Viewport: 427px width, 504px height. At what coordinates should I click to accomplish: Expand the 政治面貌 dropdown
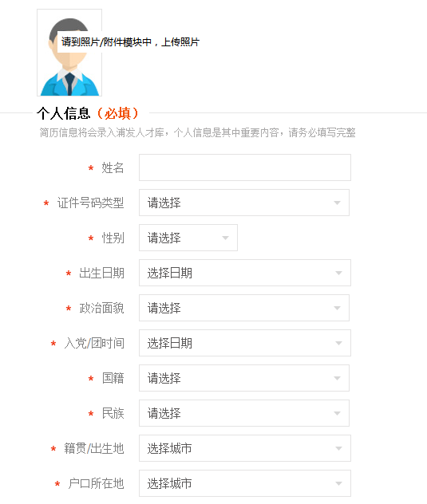(244, 308)
